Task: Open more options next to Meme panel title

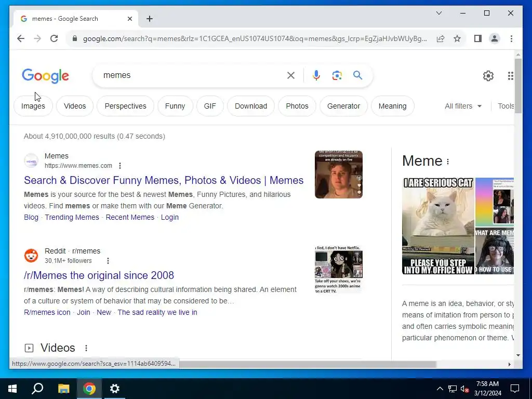Action: click(x=448, y=162)
